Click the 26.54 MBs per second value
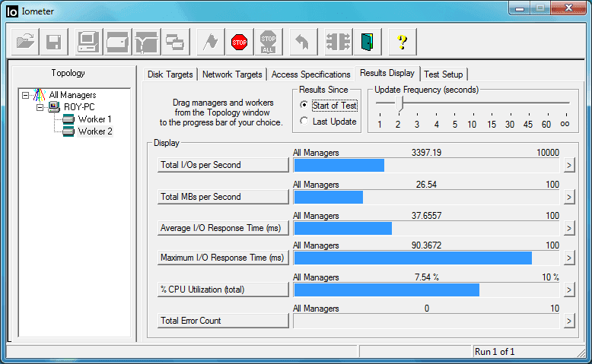592x364 pixels. point(426,185)
